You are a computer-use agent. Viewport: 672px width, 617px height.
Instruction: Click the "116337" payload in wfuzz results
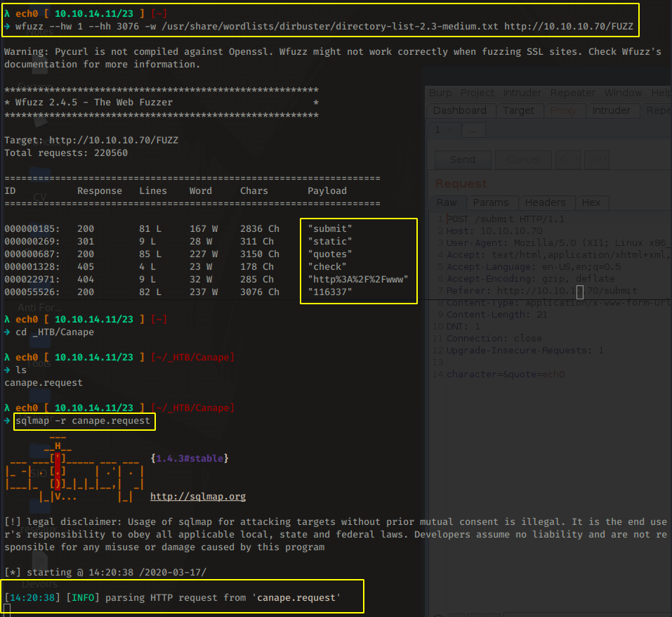[x=330, y=292]
